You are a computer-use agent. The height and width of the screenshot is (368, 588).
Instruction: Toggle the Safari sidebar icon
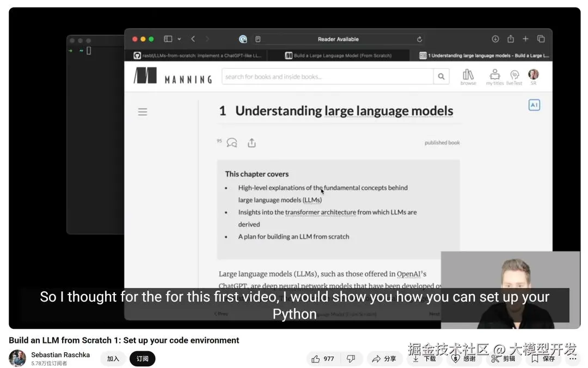point(168,39)
